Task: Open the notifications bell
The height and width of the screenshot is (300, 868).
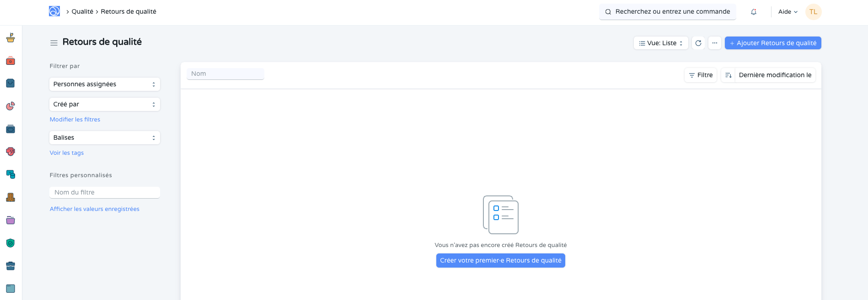Action: (754, 12)
